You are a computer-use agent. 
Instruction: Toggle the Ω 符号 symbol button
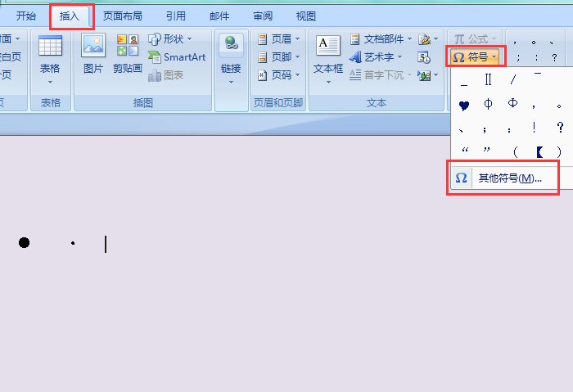(474, 57)
